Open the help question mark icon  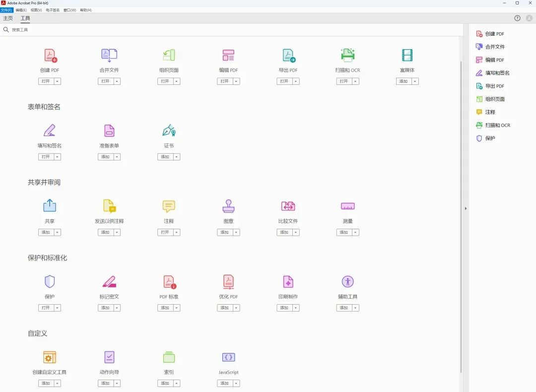point(517,18)
